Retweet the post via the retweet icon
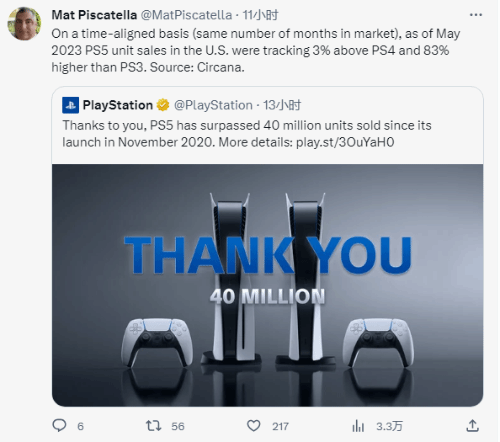Image resolution: width=500 pixels, height=442 pixels. pyautogui.click(x=154, y=426)
